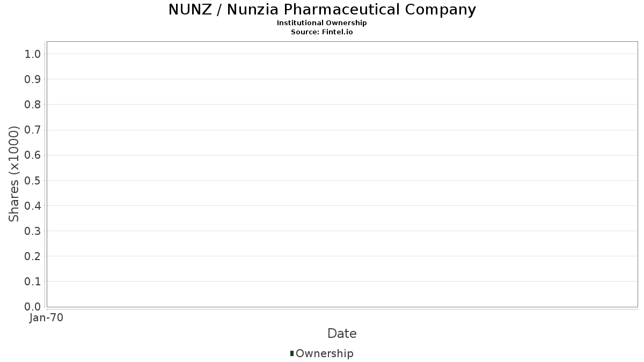Click the center of the empty plot area
The width and height of the screenshot is (644, 362).
point(342,174)
